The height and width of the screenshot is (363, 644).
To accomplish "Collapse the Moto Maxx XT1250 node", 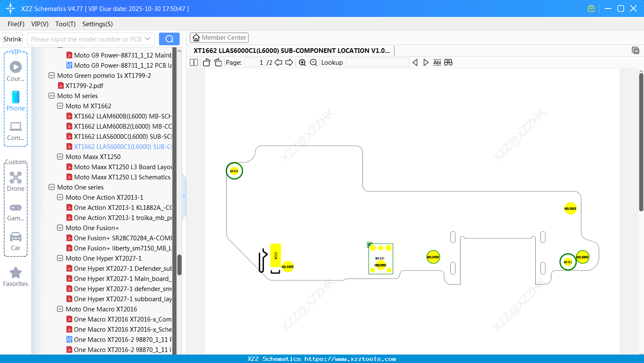I will tap(60, 157).
